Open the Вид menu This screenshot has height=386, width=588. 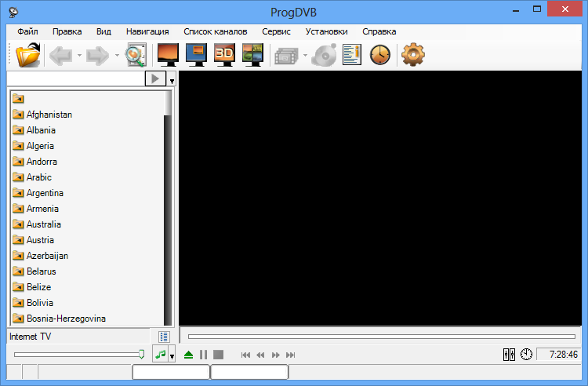point(103,31)
